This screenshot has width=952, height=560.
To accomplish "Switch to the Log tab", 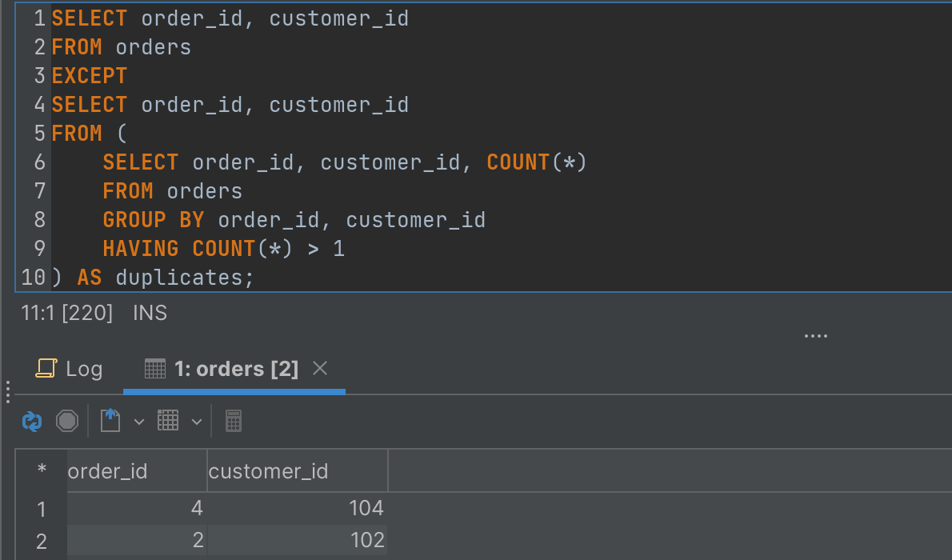I will coord(82,369).
